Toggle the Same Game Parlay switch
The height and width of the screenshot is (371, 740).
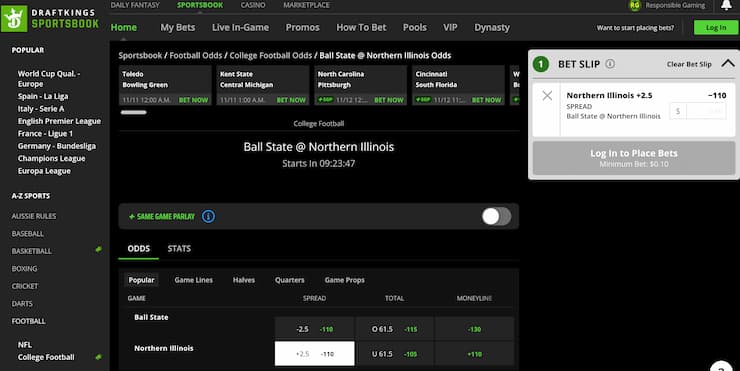point(496,217)
